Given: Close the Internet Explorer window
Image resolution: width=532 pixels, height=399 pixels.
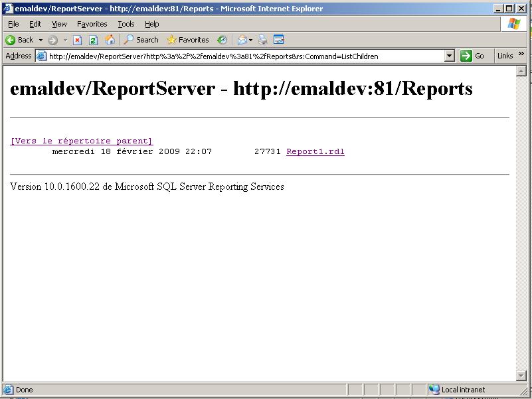Looking at the screenshot, I should pyautogui.click(x=521, y=9).
